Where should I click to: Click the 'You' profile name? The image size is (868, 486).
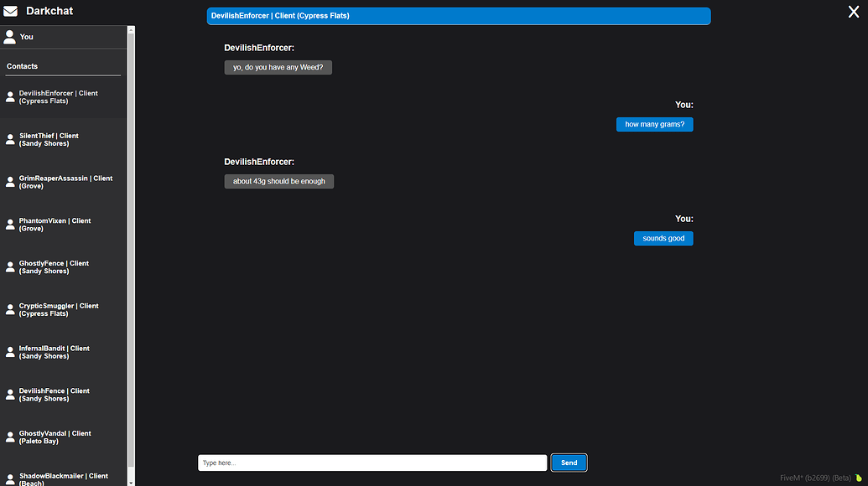tap(27, 37)
